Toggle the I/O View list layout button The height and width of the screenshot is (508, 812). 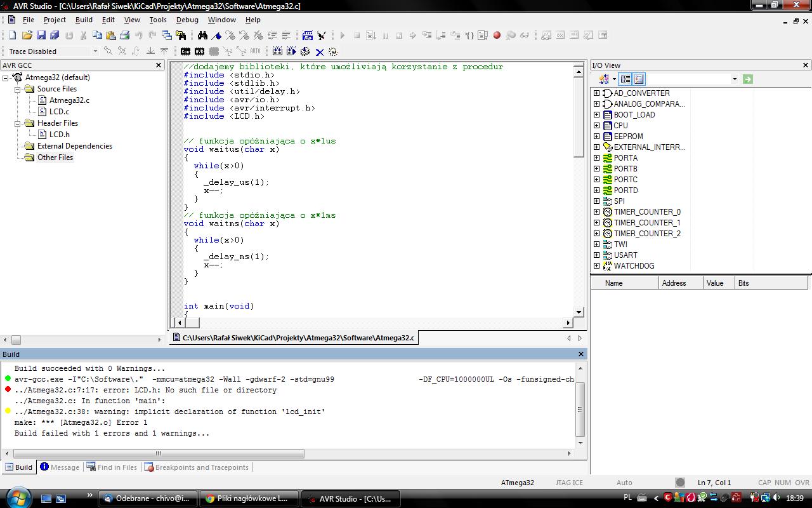click(639, 79)
